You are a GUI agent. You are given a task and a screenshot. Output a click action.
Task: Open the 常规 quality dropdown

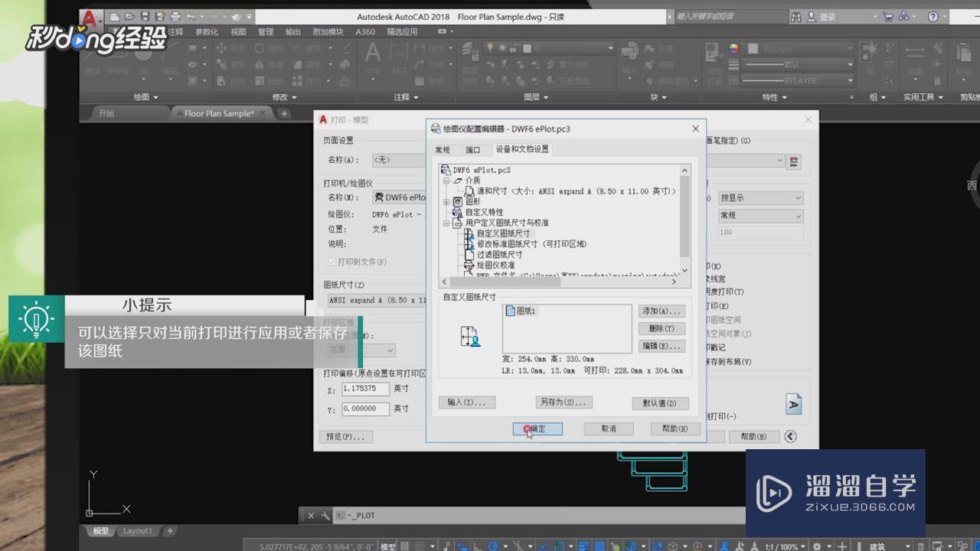tap(760, 216)
